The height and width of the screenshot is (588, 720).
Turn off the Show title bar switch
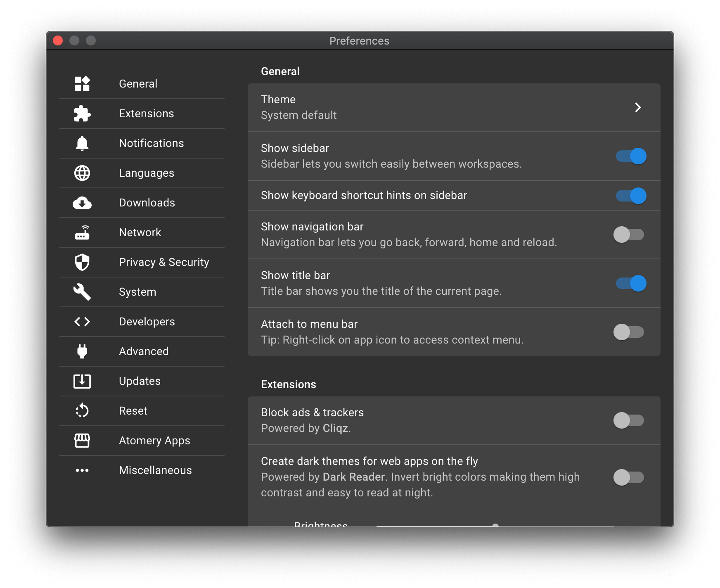tap(631, 283)
